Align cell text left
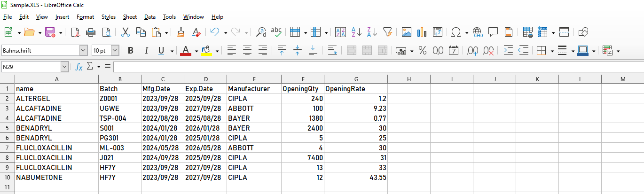 [x=231, y=50]
